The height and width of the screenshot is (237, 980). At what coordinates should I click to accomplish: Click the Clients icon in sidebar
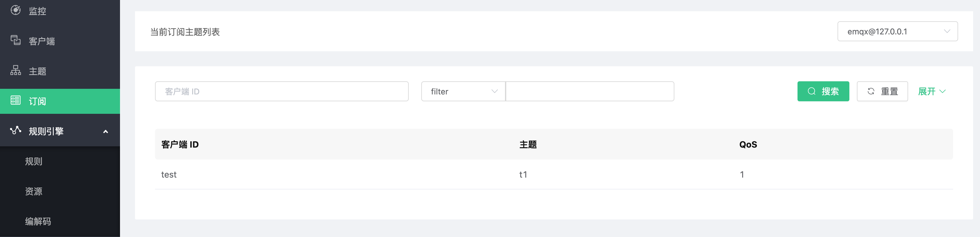pos(16,40)
